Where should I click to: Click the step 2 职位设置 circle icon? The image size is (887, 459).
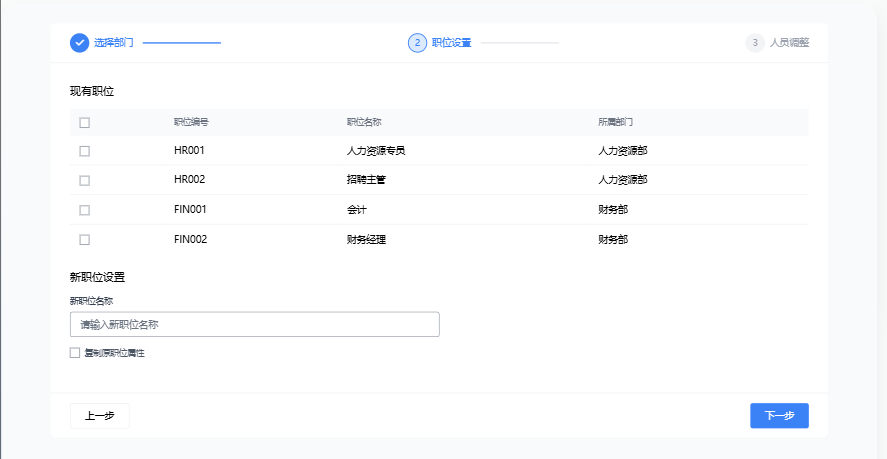pyautogui.click(x=417, y=43)
